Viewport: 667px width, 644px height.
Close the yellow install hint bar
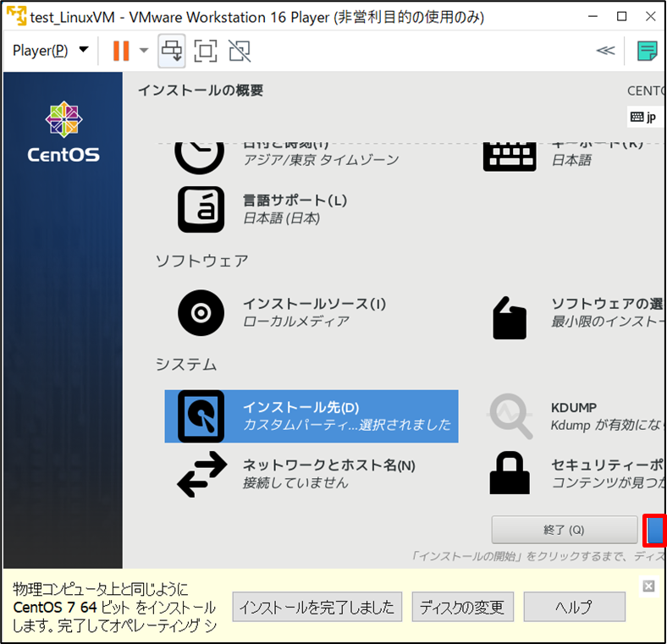[x=648, y=586]
